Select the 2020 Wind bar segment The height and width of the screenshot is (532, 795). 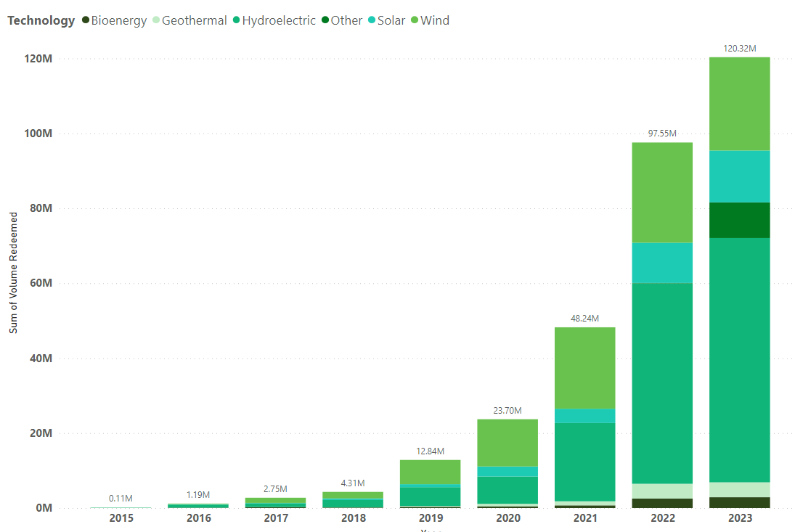[507, 443]
